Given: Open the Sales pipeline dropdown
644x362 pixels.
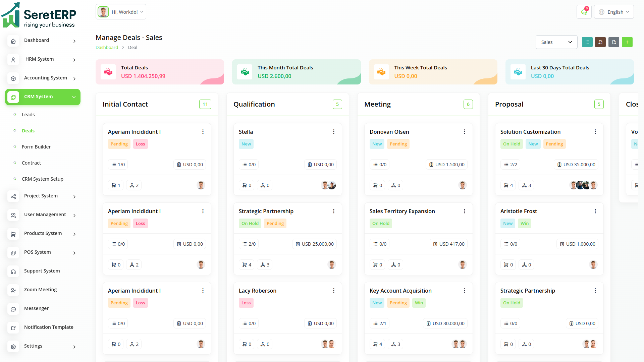Looking at the screenshot, I should coord(556,42).
